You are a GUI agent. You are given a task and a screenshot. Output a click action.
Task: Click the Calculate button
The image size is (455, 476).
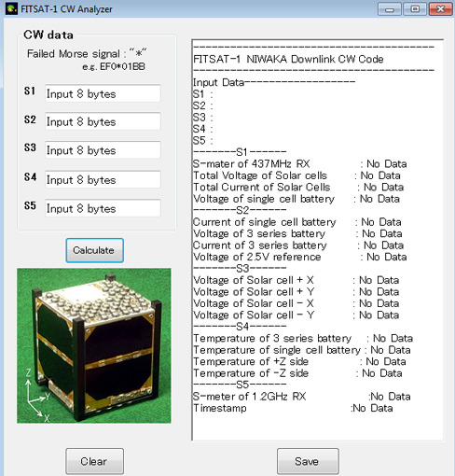coord(94,250)
